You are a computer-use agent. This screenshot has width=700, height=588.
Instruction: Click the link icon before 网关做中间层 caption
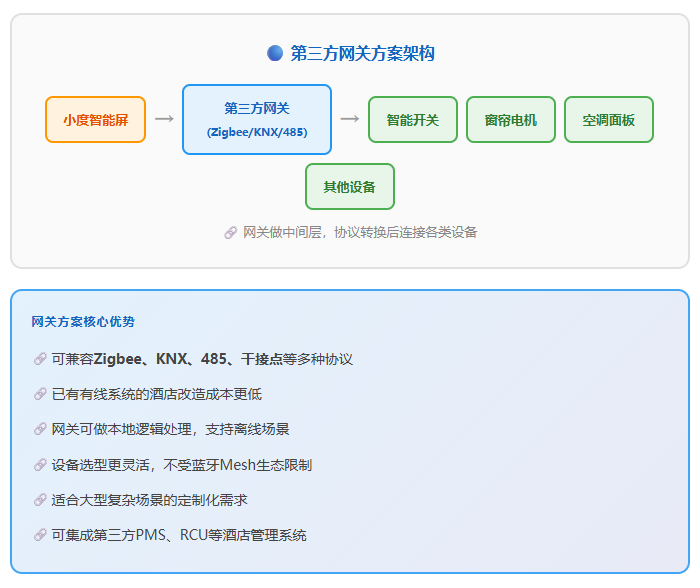click(x=231, y=232)
